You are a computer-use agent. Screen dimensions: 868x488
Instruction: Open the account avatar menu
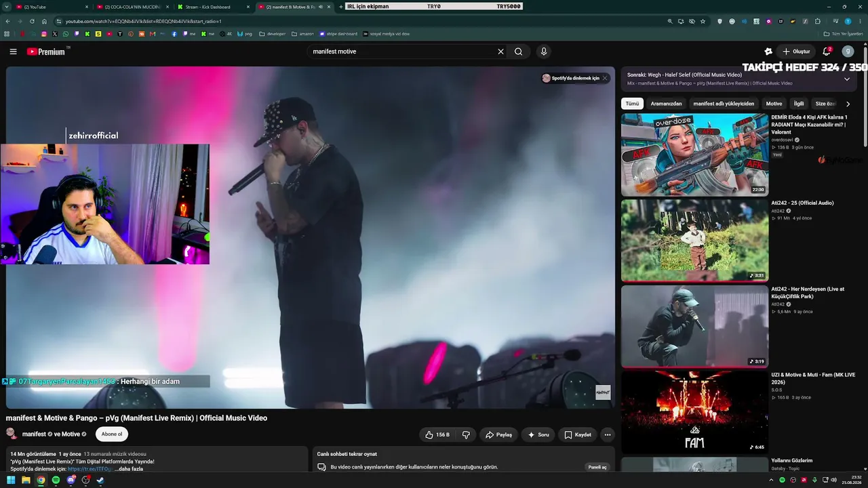click(x=848, y=52)
